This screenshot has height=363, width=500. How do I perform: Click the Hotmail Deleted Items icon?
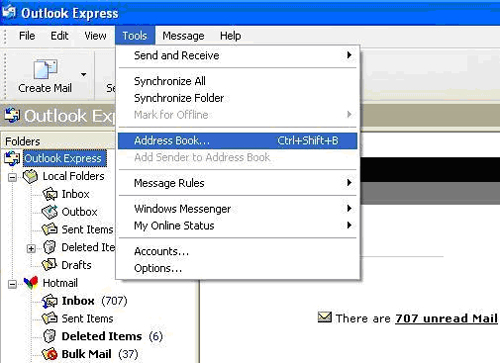pos(50,336)
